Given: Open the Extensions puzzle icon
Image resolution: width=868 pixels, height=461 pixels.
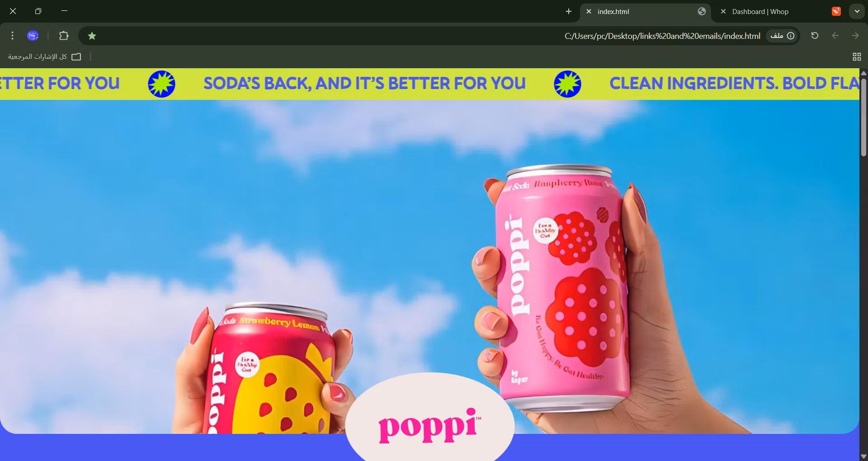Looking at the screenshot, I should (x=64, y=36).
